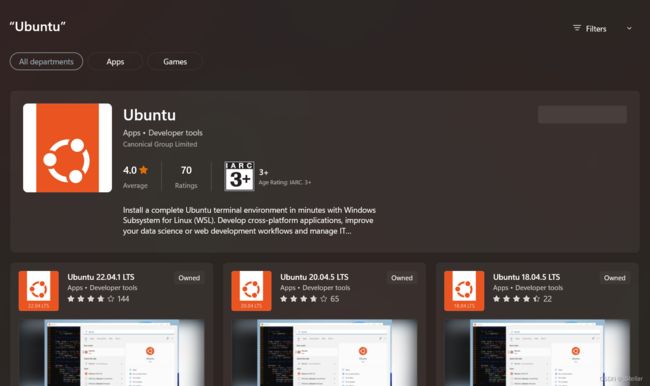Select the All departments tab
Viewport: 650px width, 386px height.
[x=46, y=61]
